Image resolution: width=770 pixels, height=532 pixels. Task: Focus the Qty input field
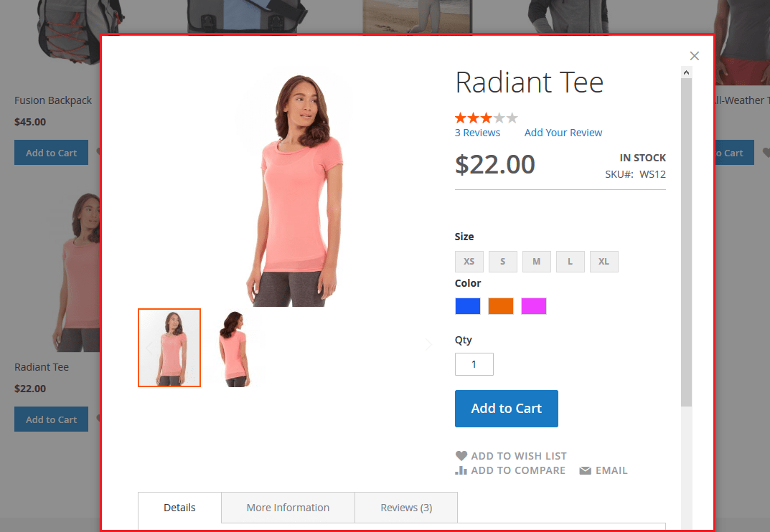(x=474, y=364)
